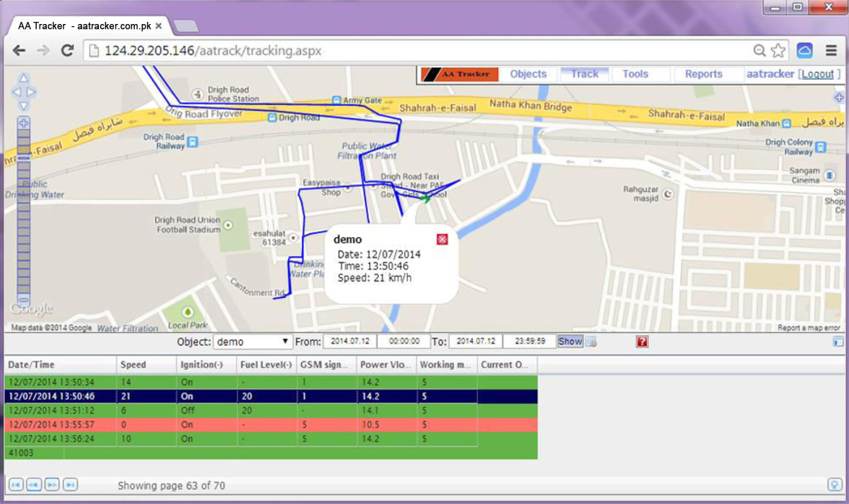The width and height of the screenshot is (849, 504).
Task: Open the Reports menu
Action: [x=703, y=73]
